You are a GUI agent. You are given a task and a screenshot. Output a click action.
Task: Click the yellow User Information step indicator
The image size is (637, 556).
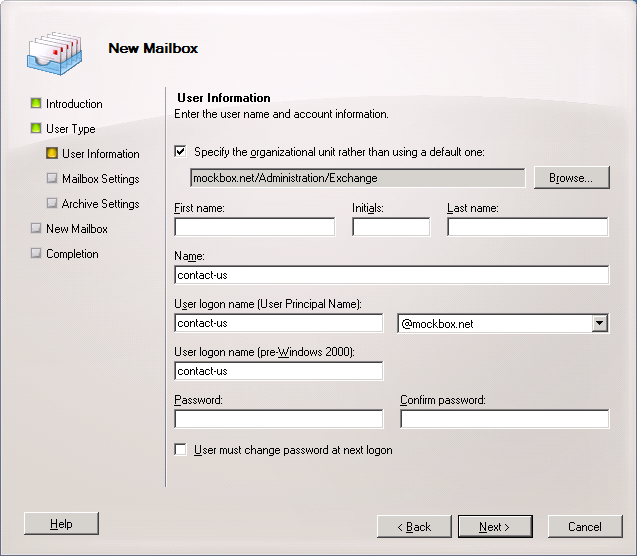tap(52, 153)
